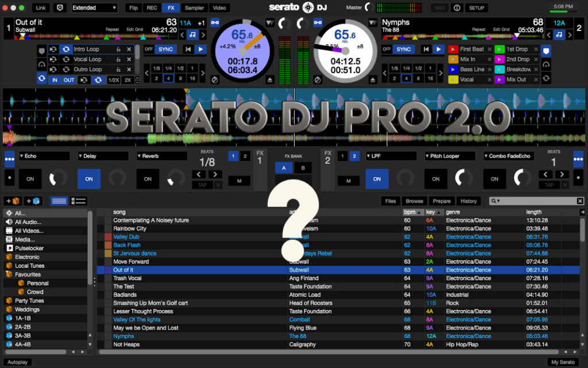Activate the Outro Loop reloop icon

(66, 70)
